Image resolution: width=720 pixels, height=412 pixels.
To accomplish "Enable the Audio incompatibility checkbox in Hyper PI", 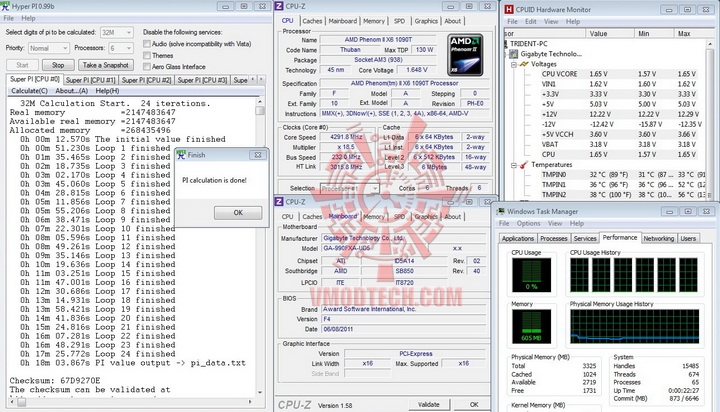I will click(147, 44).
